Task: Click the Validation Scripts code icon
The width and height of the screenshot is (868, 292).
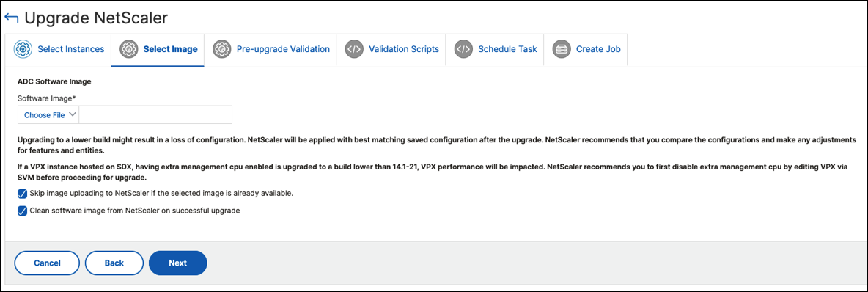Action: coord(354,48)
